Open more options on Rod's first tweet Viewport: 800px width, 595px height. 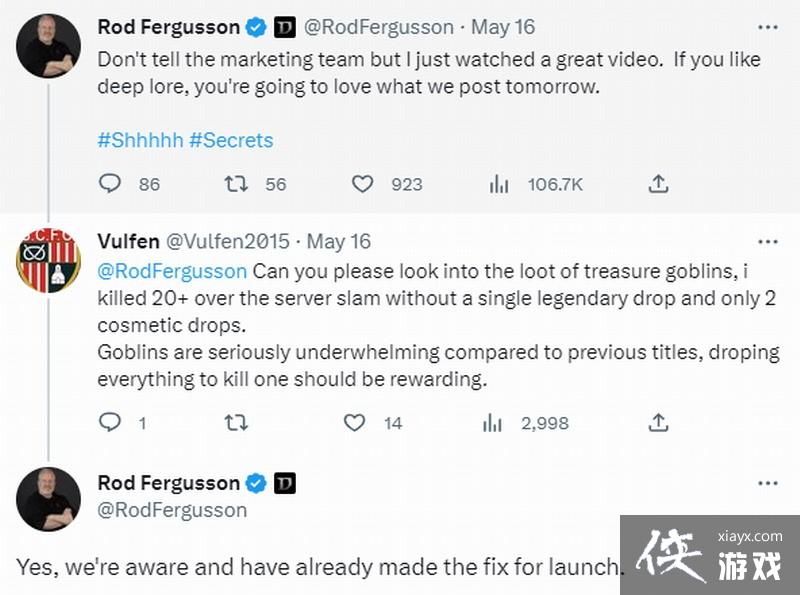coord(767,27)
